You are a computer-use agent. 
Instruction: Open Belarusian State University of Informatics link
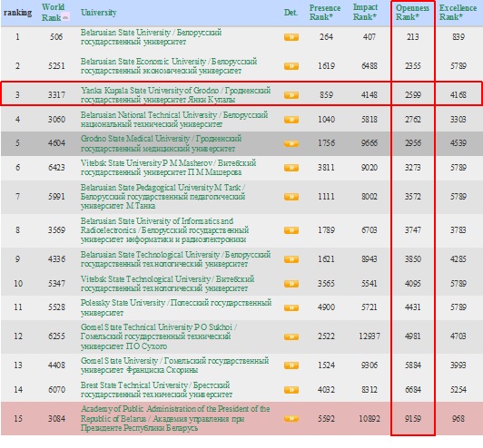click(164, 229)
